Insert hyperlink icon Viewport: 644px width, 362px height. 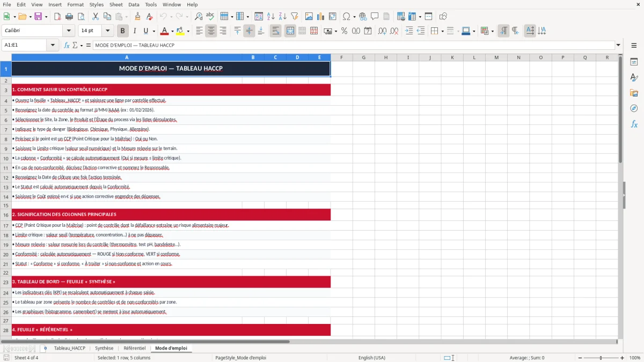(363, 17)
